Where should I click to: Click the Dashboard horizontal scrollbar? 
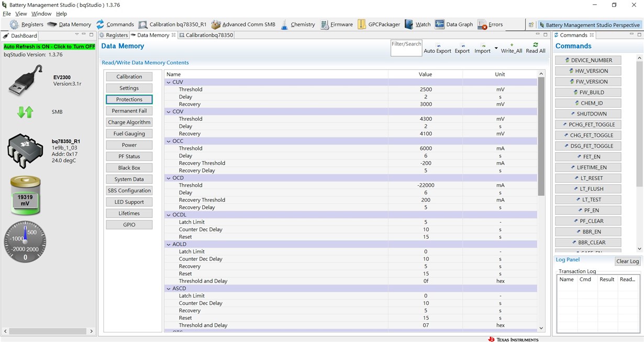48,331
